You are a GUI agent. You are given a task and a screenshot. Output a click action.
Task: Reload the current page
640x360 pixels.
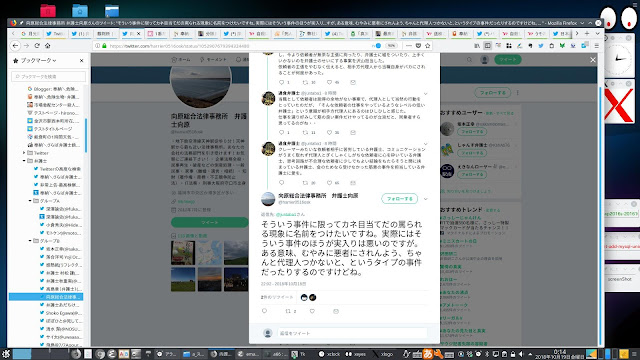point(37,46)
